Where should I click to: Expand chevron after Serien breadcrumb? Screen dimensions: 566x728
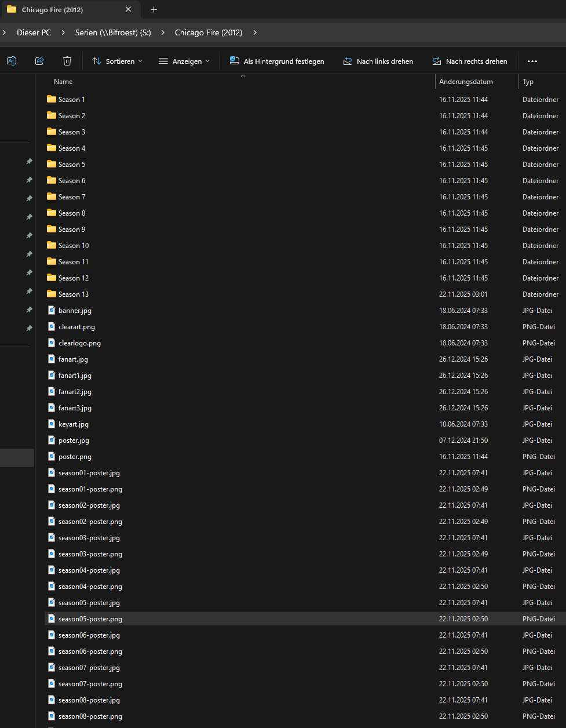163,32
